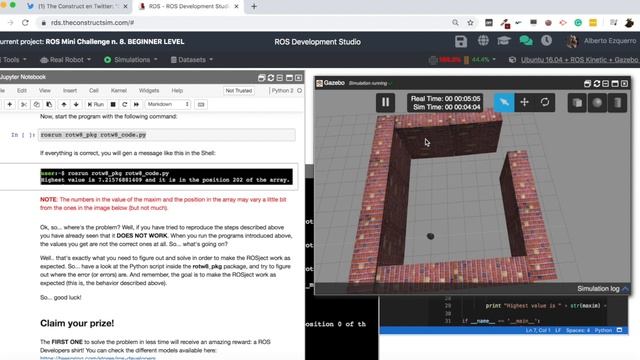Image resolution: width=640 pixels, height=360 pixels.
Task: Open the Jupyter Insert menu
Action: (70, 90)
